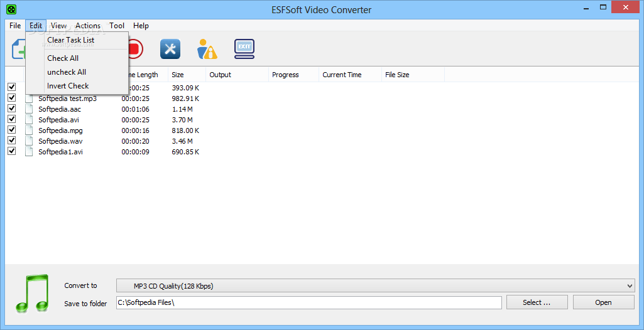Click the 00:00:20 time length value
This screenshot has height=330, width=644.
click(x=135, y=141)
